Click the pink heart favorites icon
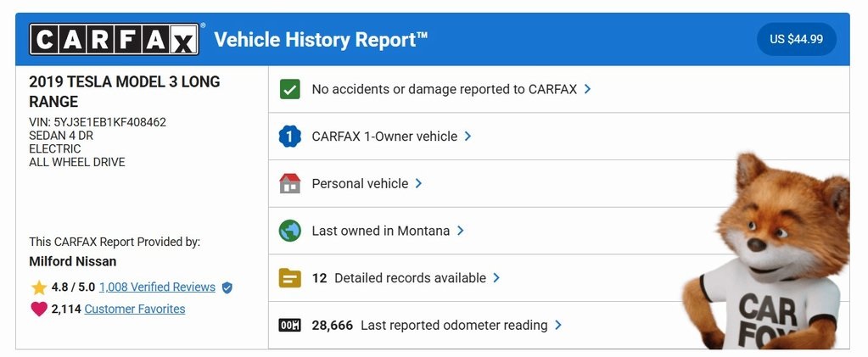Screen dimensions: 868x357 pyautogui.click(x=39, y=310)
